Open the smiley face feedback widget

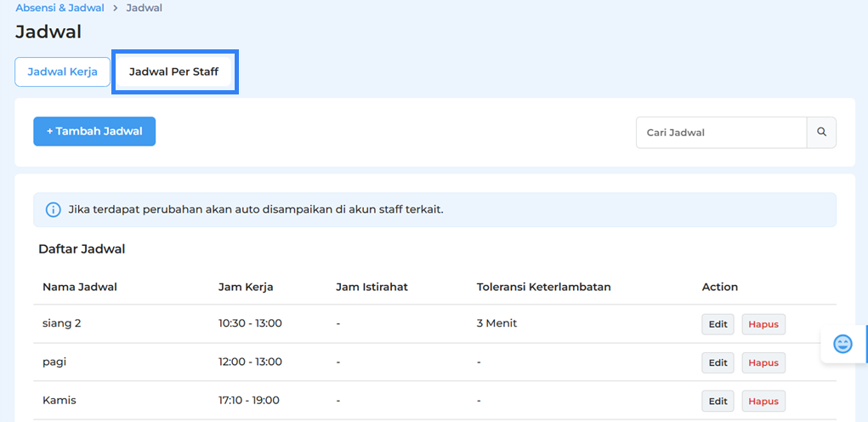[x=842, y=344]
